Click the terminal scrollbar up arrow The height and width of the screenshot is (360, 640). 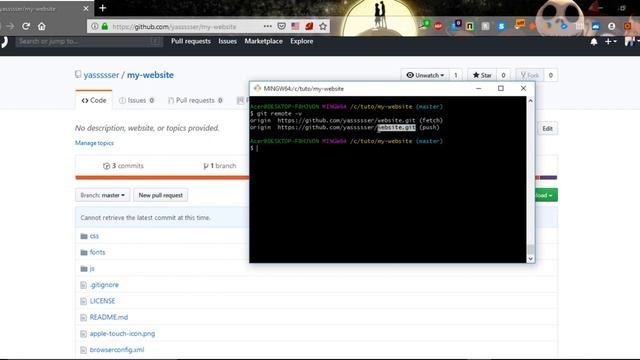coord(531,100)
